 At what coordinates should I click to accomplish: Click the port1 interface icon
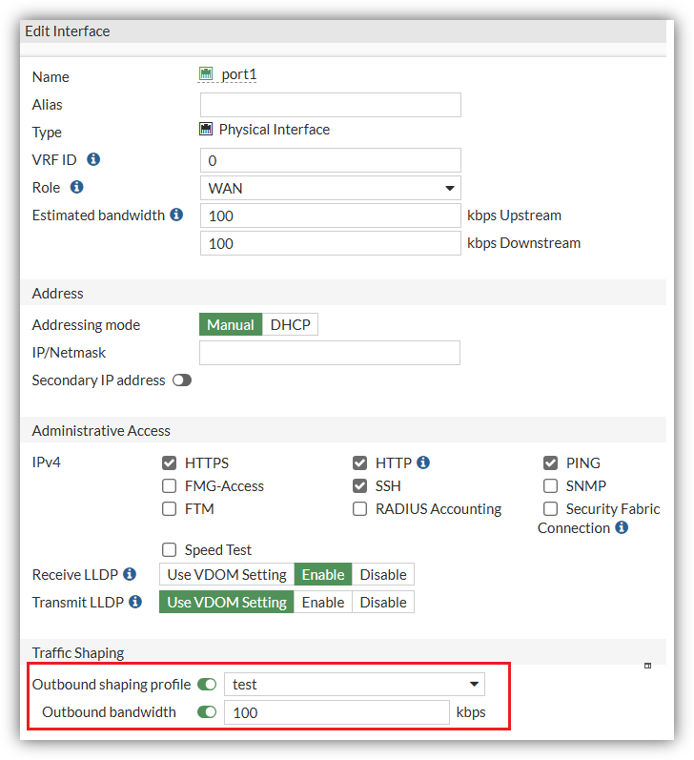tap(206, 74)
